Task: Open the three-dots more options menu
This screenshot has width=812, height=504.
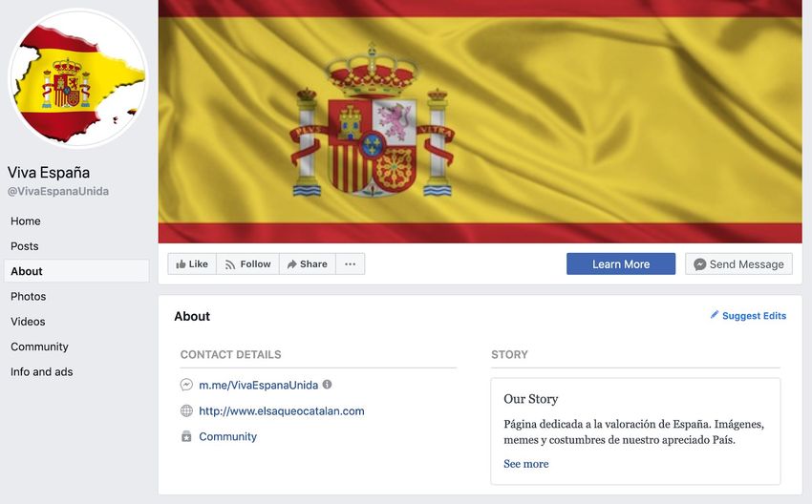Action: click(350, 263)
